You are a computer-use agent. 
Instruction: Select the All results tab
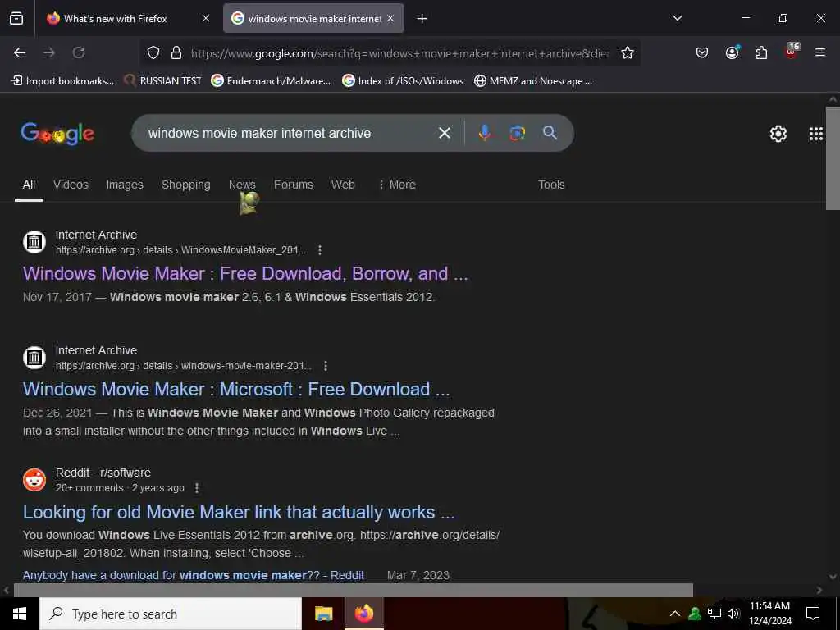(29, 185)
